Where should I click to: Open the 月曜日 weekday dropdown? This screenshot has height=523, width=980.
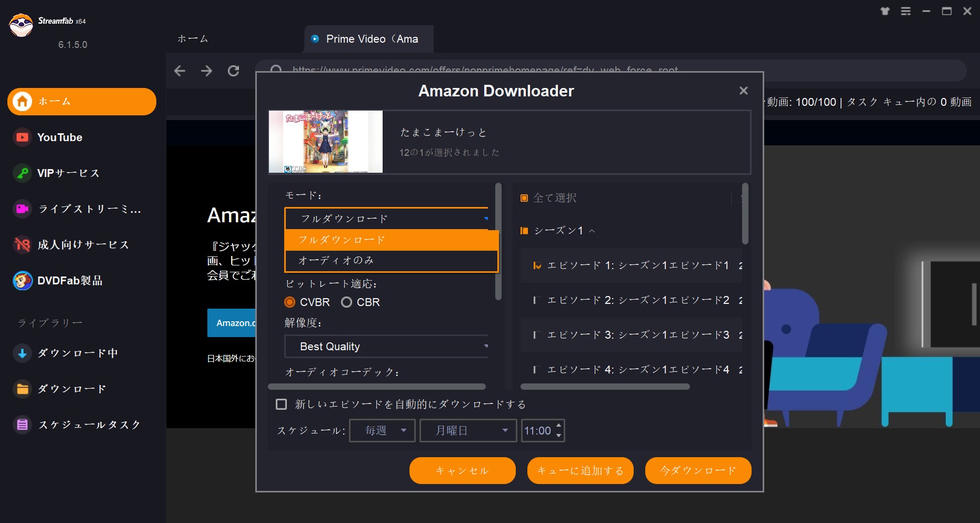coord(468,431)
